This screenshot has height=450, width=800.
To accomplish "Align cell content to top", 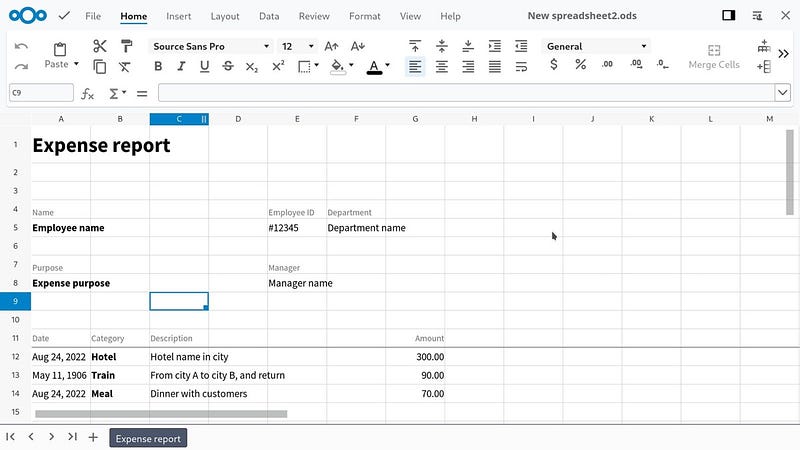I will 415,46.
